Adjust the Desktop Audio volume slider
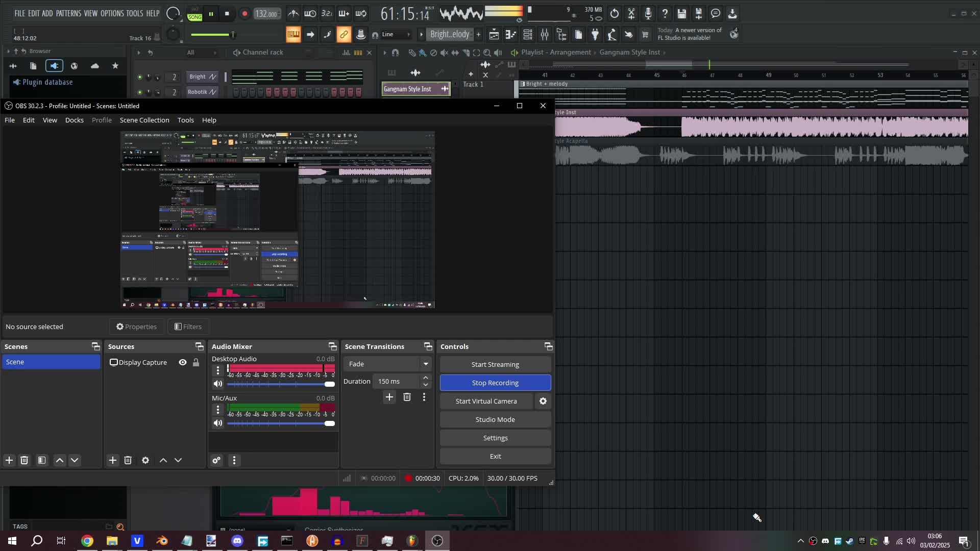Screen dimensions: 980x551 [281, 384]
